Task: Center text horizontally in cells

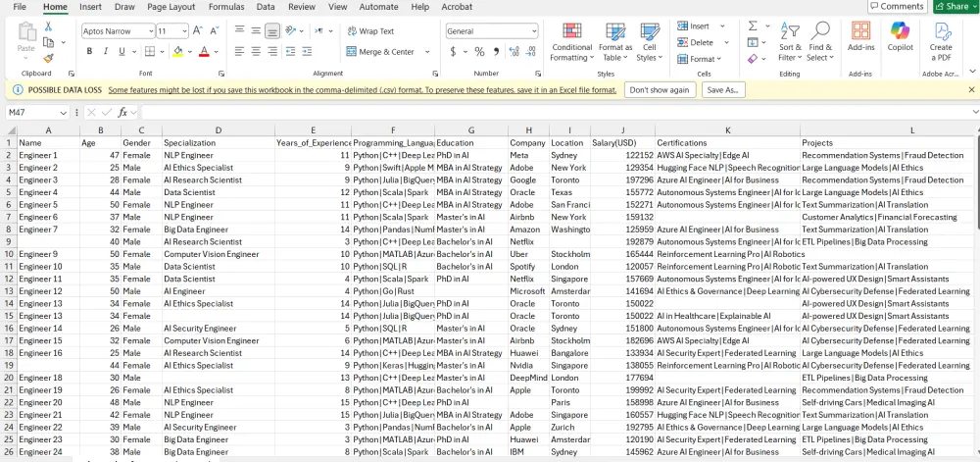Action: tap(256, 51)
